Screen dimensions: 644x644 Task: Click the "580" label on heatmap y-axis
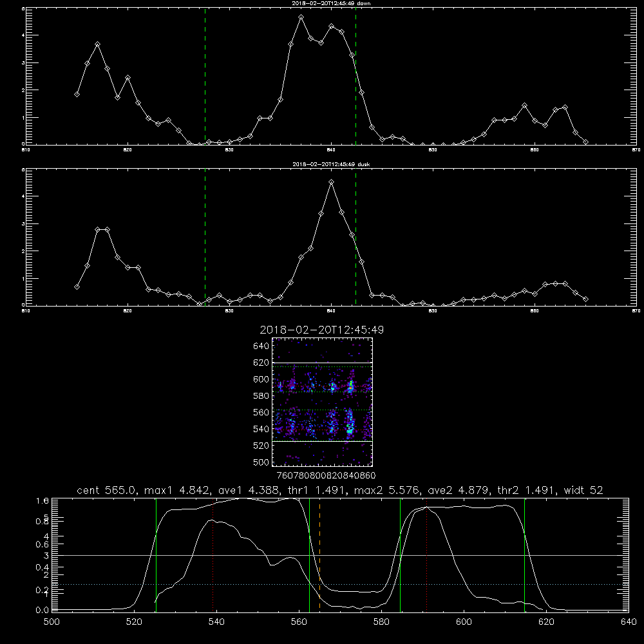(261, 396)
